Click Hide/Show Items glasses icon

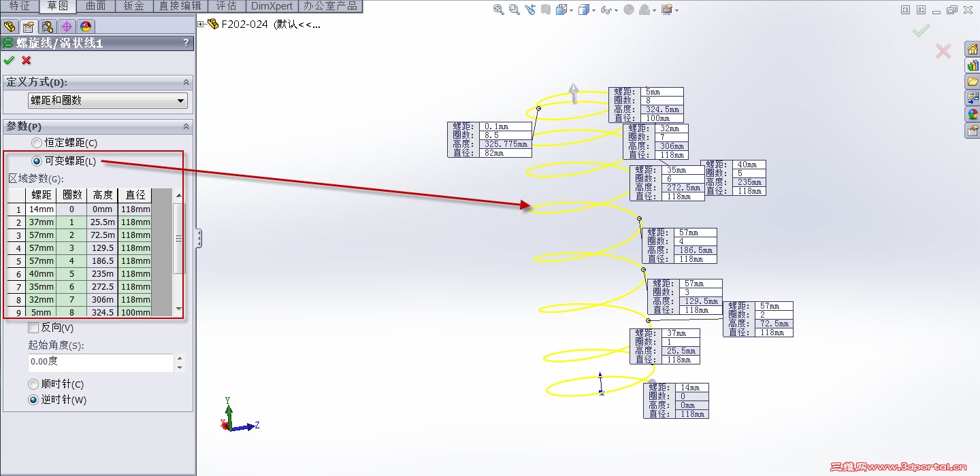[x=606, y=10]
